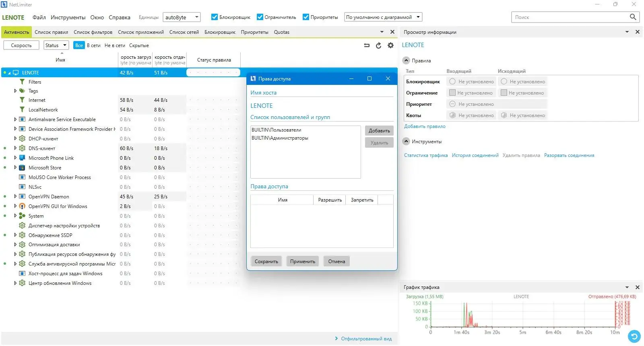Viewport: 644px width, 346px height.
Task: Collapse the Инструменты section
Action: click(x=406, y=141)
